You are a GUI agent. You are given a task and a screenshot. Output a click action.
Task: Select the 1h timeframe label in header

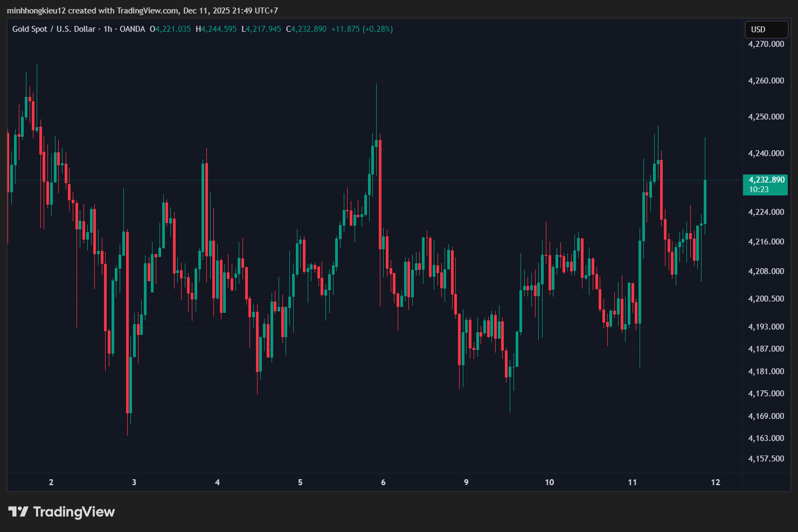click(x=108, y=29)
